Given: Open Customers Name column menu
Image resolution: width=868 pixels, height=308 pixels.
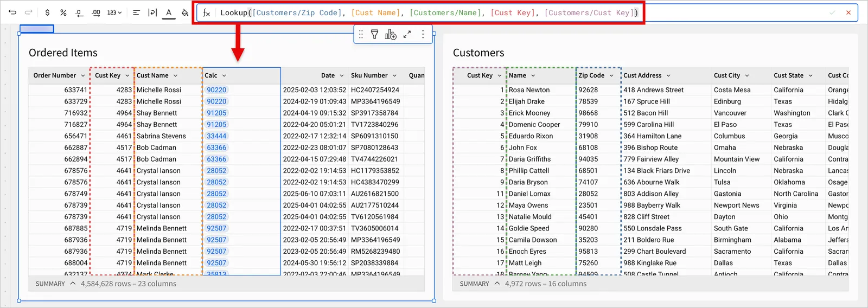Looking at the screenshot, I should coord(533,75).
